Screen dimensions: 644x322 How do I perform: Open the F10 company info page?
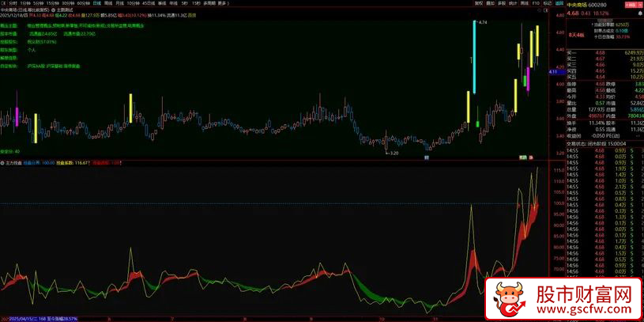point(536,3)
